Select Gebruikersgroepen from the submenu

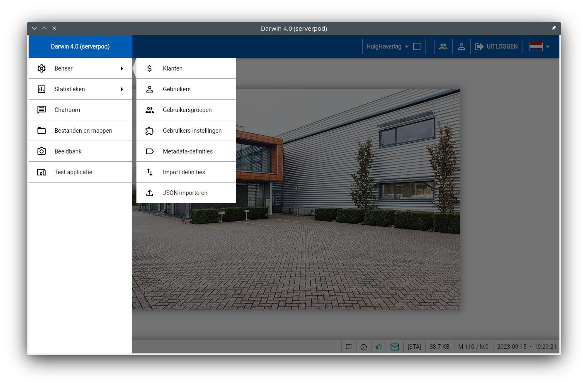(187, 110)
